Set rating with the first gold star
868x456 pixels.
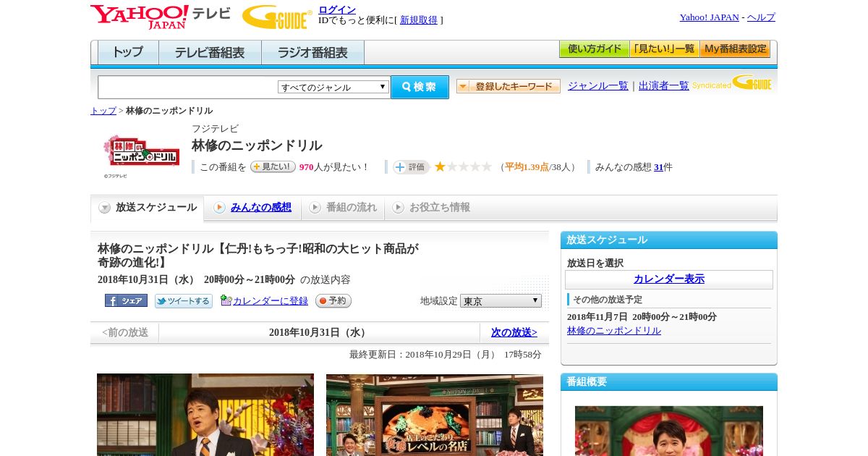point(440,167)
